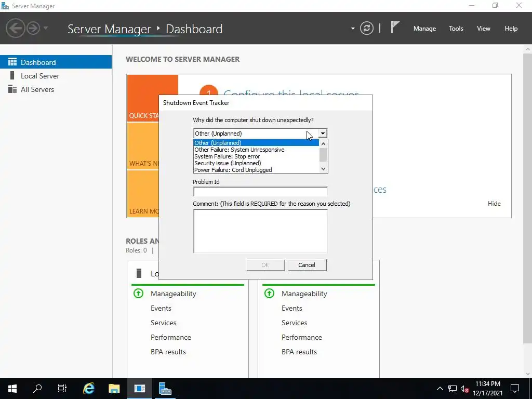
Task: Click the server icon in left tile header
Action: [x=139, y=273]
